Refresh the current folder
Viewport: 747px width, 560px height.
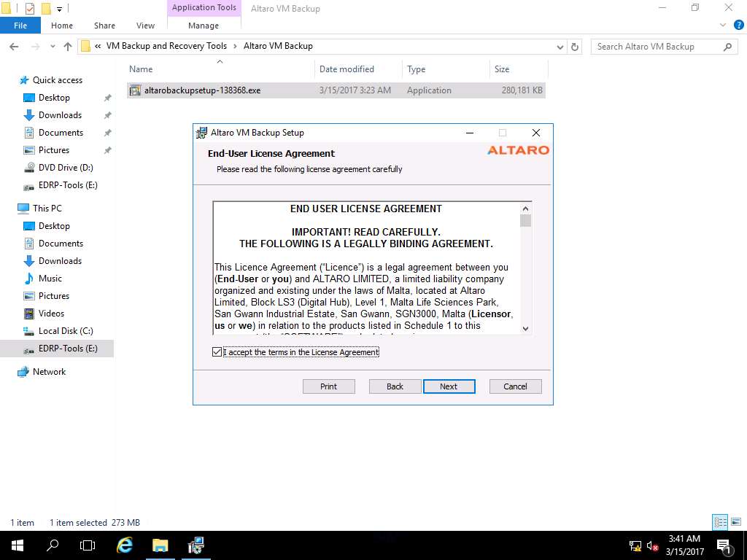[x=575, y=47]
